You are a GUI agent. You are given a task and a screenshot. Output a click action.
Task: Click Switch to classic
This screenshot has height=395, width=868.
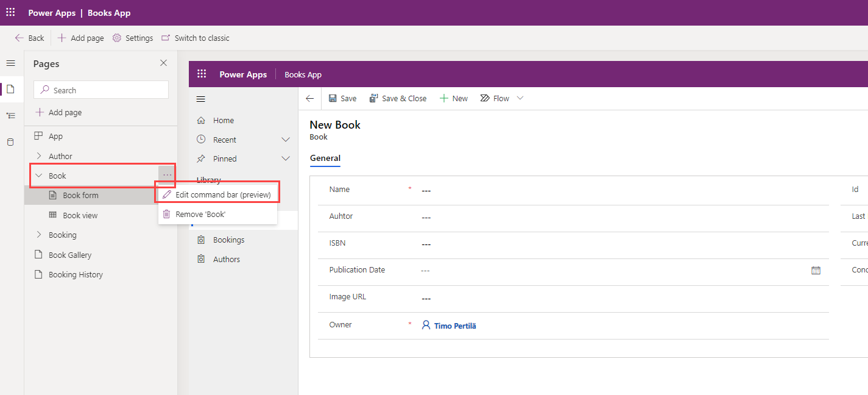click(196, 38)
